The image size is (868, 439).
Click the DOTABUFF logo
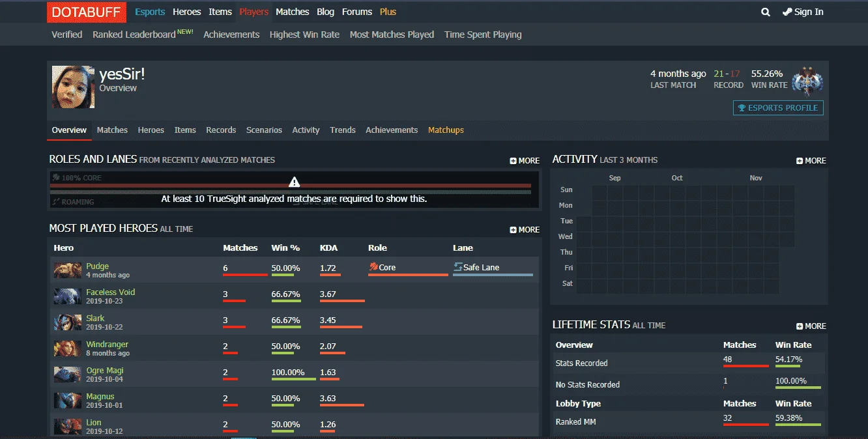pos(87,12)
